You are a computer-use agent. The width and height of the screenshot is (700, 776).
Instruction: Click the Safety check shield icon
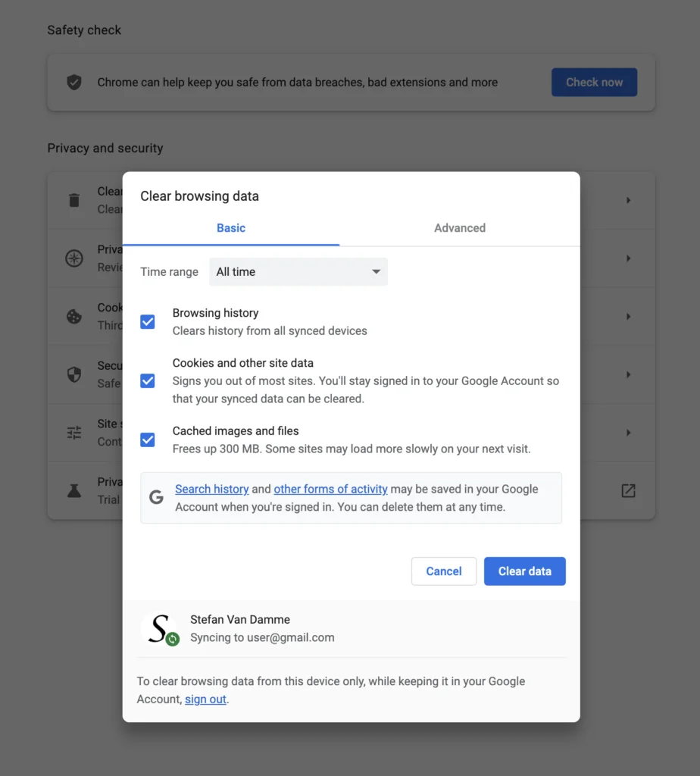74,83
